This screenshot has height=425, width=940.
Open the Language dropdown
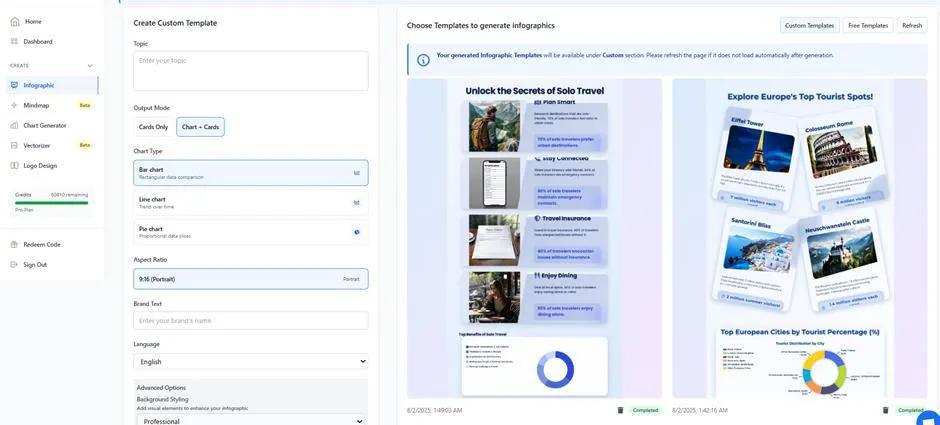(x=250, y=362)
